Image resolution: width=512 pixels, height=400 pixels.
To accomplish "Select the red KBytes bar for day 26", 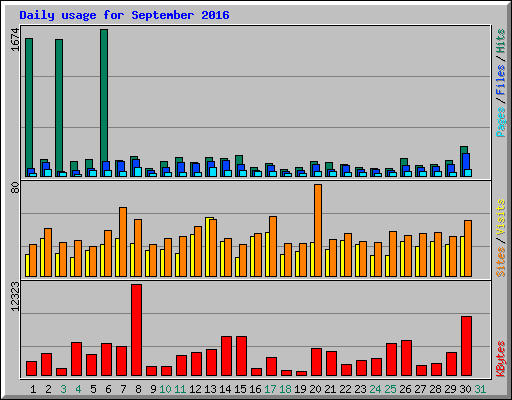I will [406, 358].
